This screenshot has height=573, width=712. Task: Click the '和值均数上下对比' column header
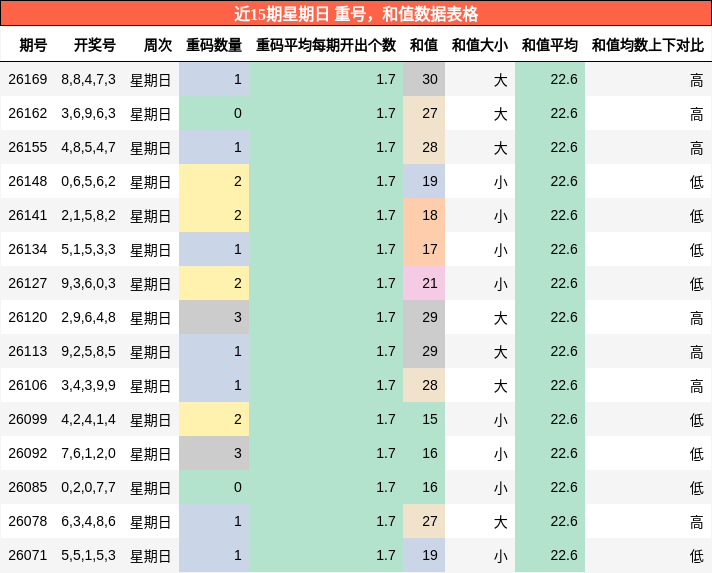pos(648,45)
